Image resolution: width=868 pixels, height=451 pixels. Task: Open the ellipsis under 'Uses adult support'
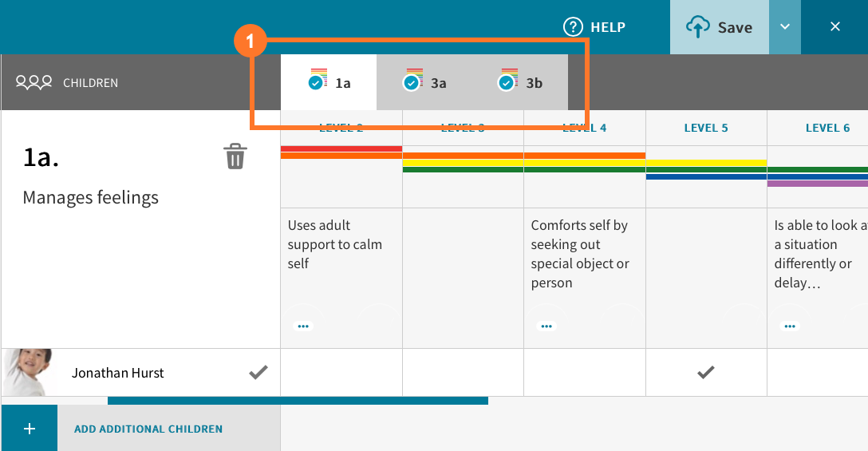coord(303,326)
